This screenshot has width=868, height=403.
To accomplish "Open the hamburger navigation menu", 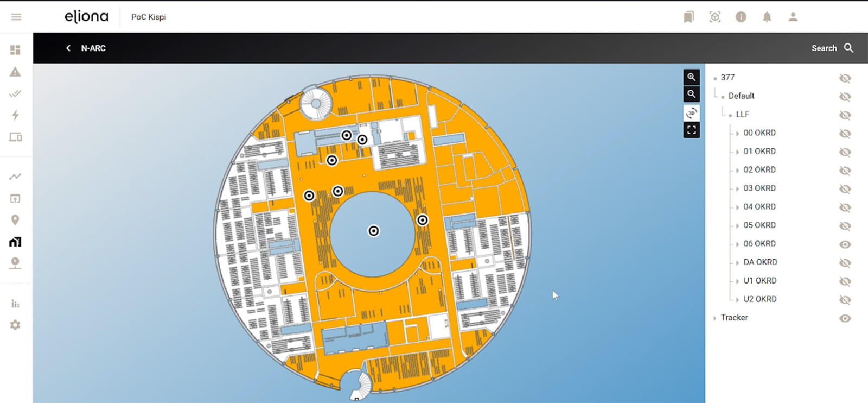I will [16, 17].
